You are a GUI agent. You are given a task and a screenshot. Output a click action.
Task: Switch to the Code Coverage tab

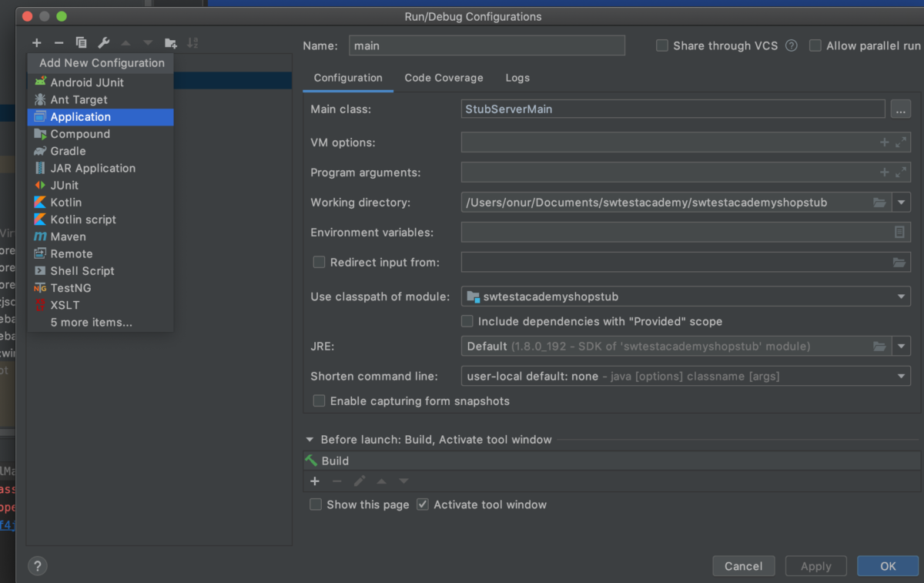[x=444, y=78]
